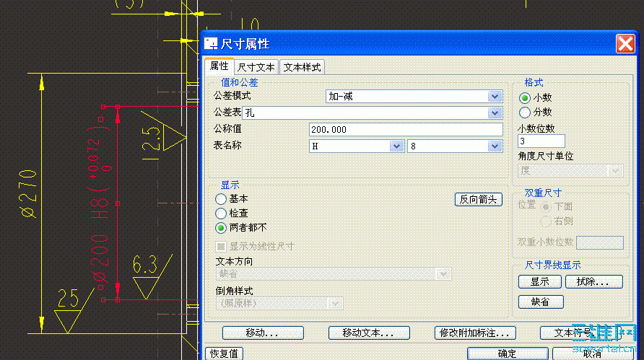This screenshot has width=644, height=360.
Task: Select the yellow ø270 dimension text
Action: click(29, 193)
